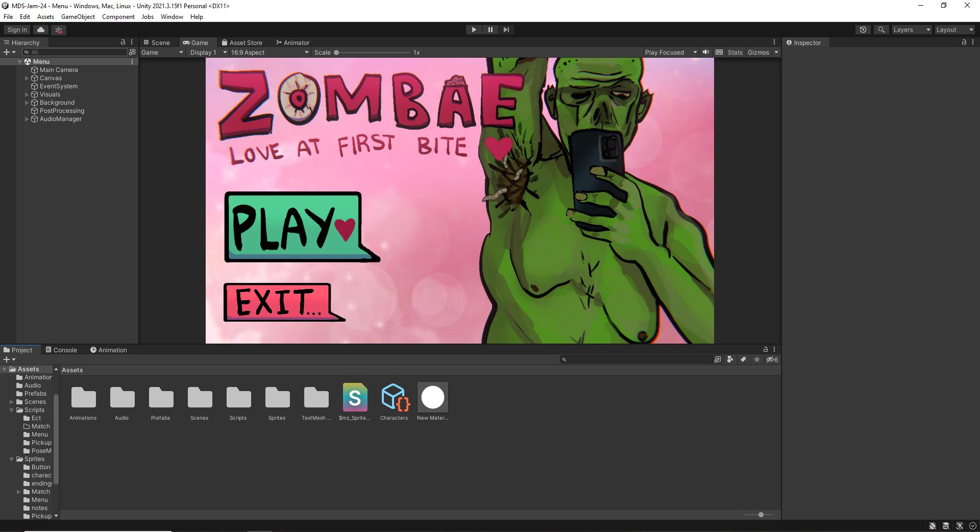980x532 pixels.
Task: Click the debug mode bug icon in status bar
Action: pyautogui.click(x=933, y=526)
